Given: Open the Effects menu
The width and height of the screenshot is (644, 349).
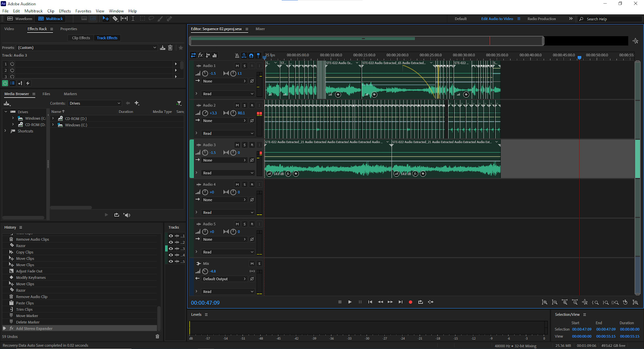Looking at the screenshot, I should (x=65, y=11).
